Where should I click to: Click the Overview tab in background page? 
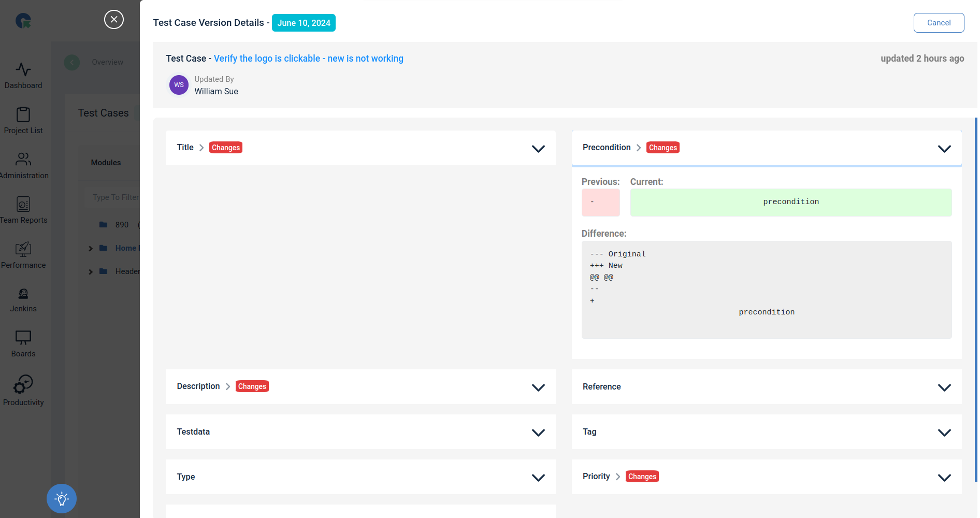pyautogui.click(x=107, y=62)
